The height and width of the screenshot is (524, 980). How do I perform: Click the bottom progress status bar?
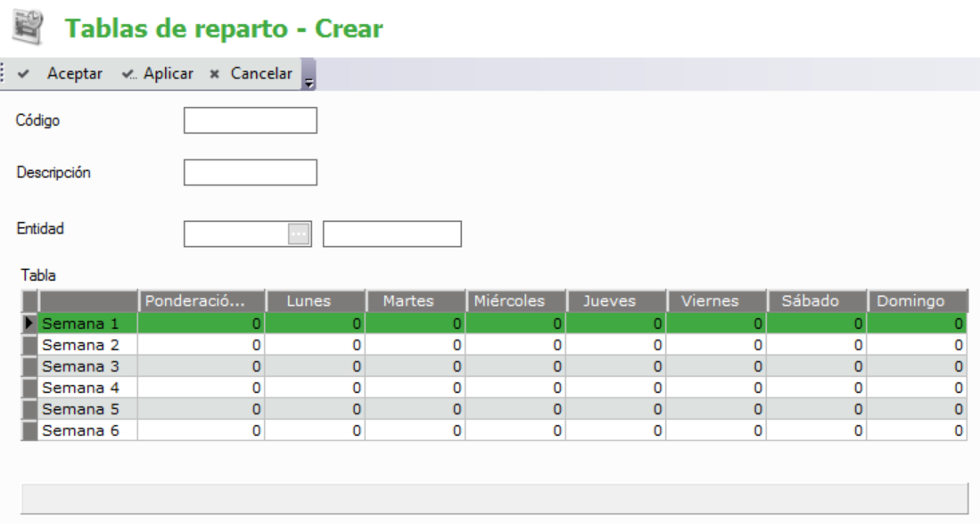point(493,498)
